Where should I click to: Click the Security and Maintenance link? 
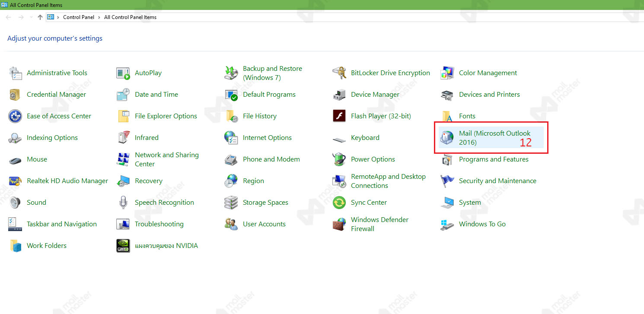(x=497, y=181)
